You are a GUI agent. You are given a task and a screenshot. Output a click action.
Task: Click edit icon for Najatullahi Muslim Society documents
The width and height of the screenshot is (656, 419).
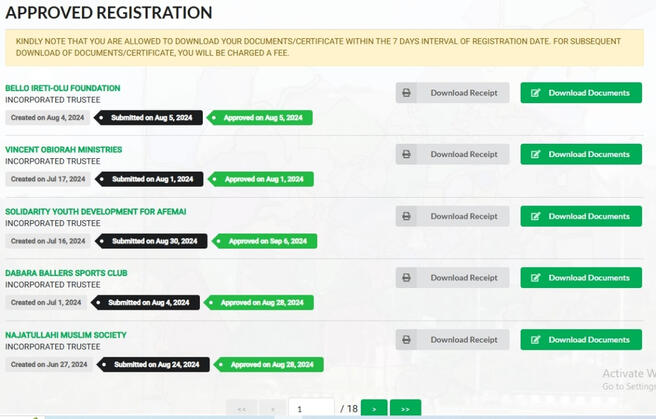pos(536,340)
